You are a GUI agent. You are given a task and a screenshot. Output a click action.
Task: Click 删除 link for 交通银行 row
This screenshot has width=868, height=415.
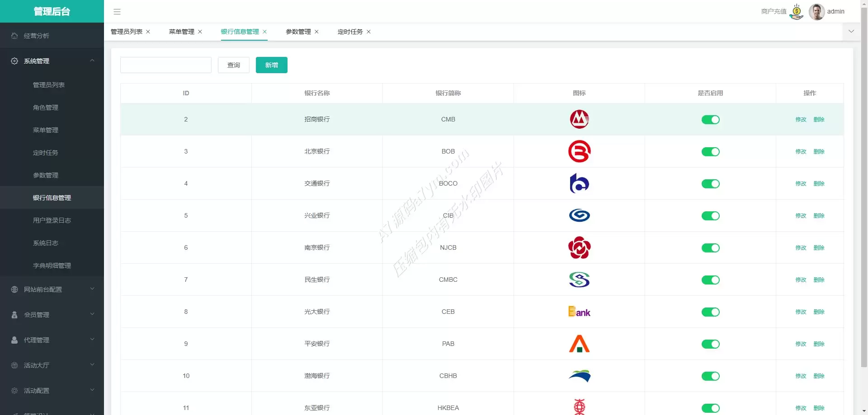click(x=819, y=184)
